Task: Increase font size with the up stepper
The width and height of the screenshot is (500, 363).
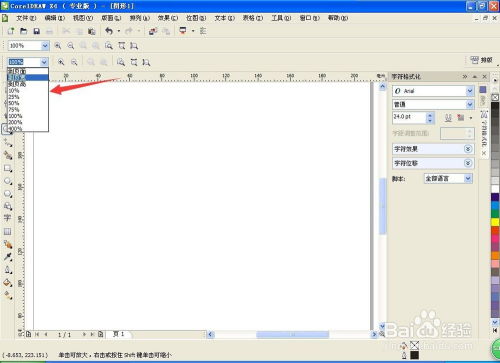Action: coord(430,115)
